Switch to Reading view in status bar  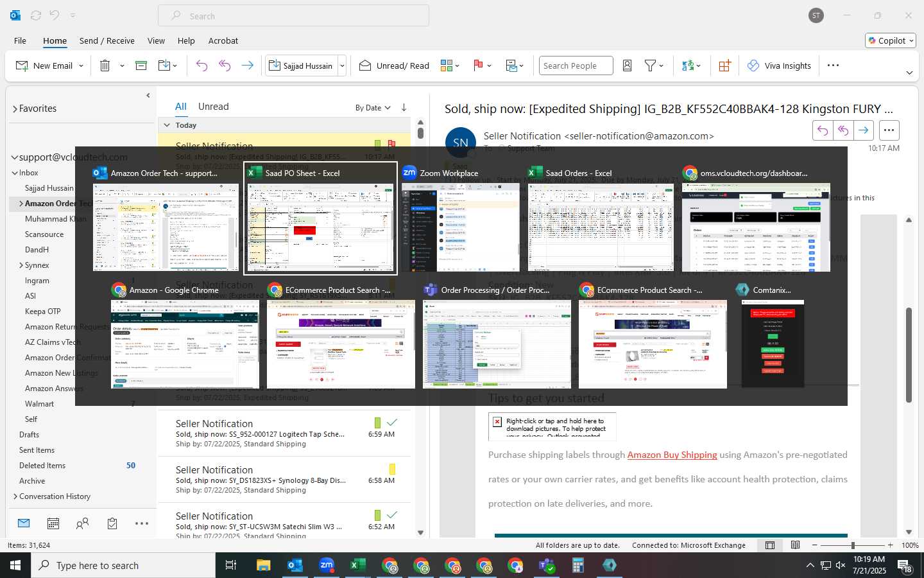pos(796,545)
